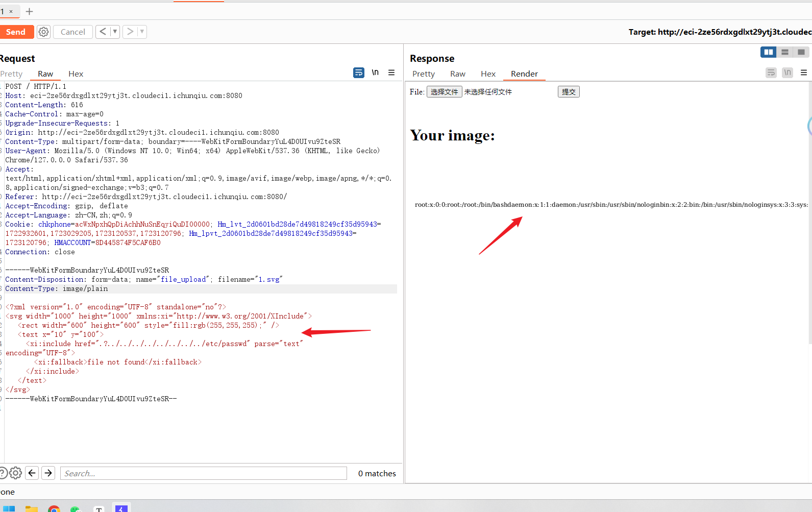
Task: Cancel the current request
Action: coord(73,32)
